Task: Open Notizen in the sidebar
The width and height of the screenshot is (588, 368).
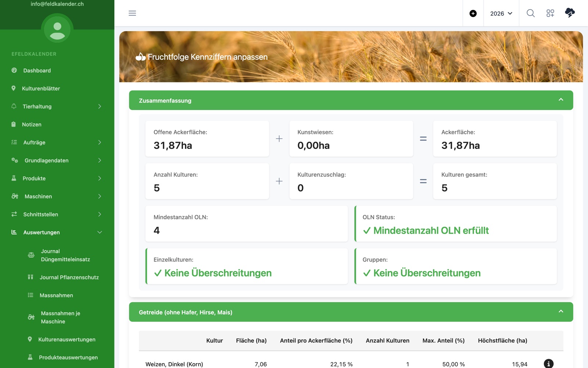Action: click(x=32, y=124)
